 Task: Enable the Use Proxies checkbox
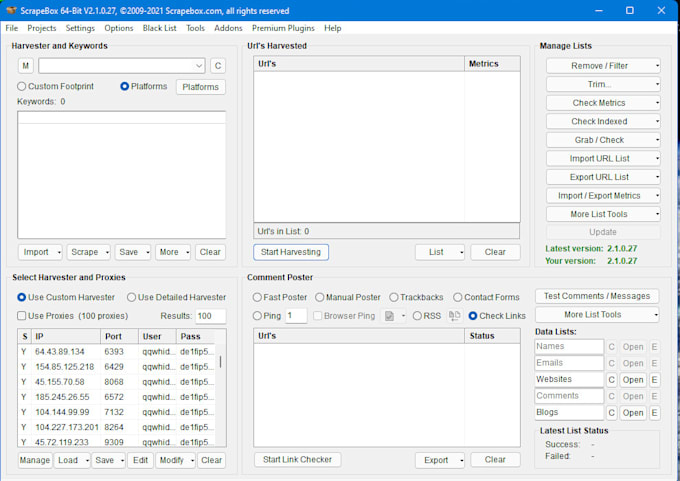click(x=22, y=316)
